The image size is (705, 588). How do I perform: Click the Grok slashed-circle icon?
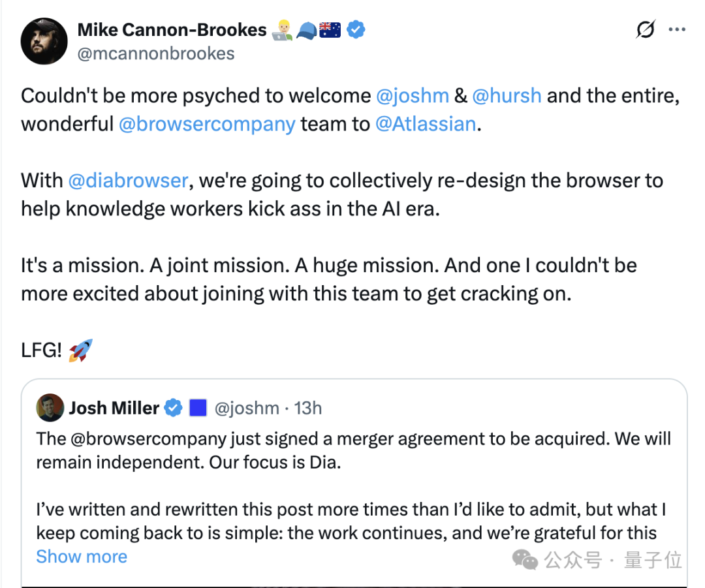pyautogui.click(x=646, y=29)
